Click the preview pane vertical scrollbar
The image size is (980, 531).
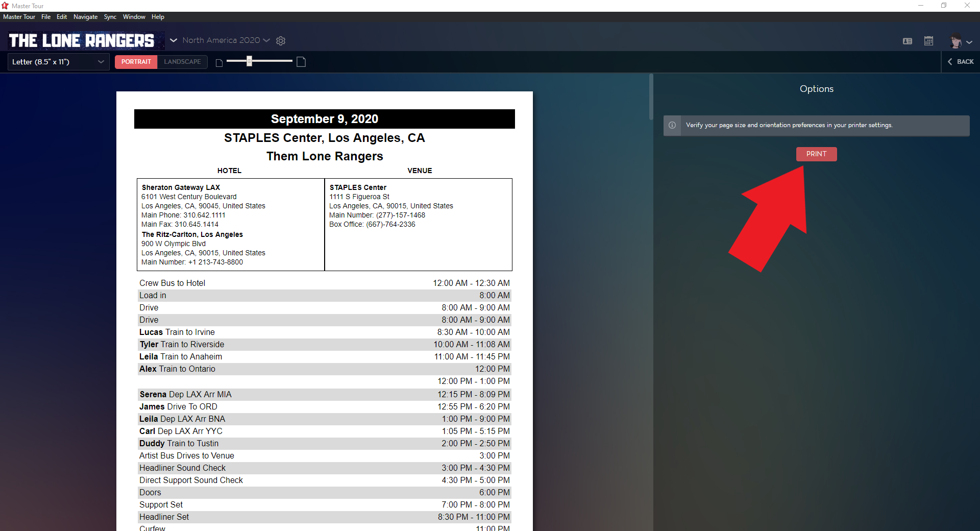pos(651,97)
